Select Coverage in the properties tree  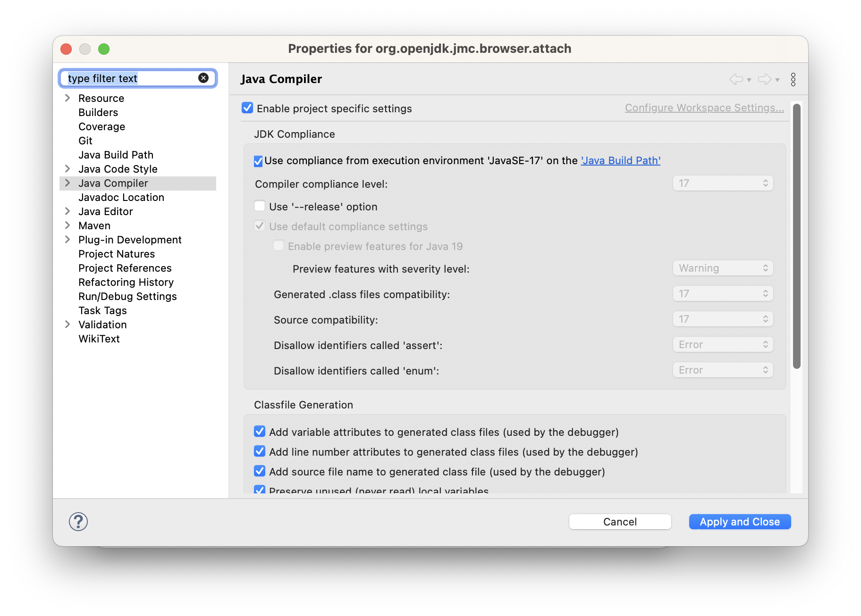(x=102, y=126)
